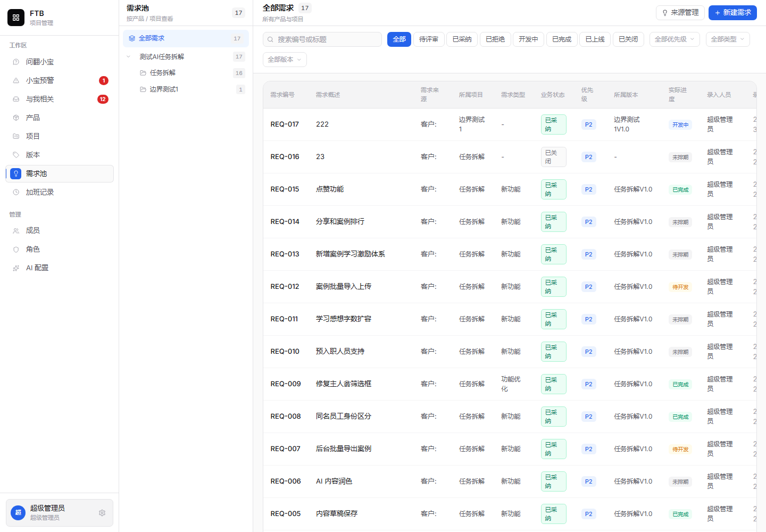Click the 功能优化 type on REQ-009
766x532 pixels.
click(x=511, y=384)
